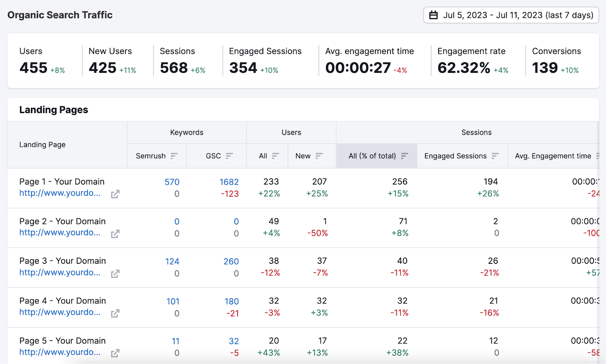
Task: Open Page 5 via its external link icon
Action: coord(115,353)
